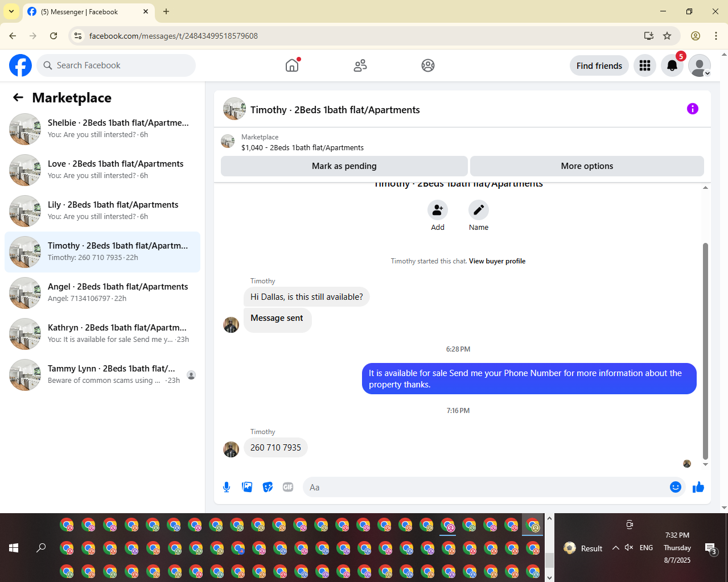Open More options for the listing

click(587, 166)
